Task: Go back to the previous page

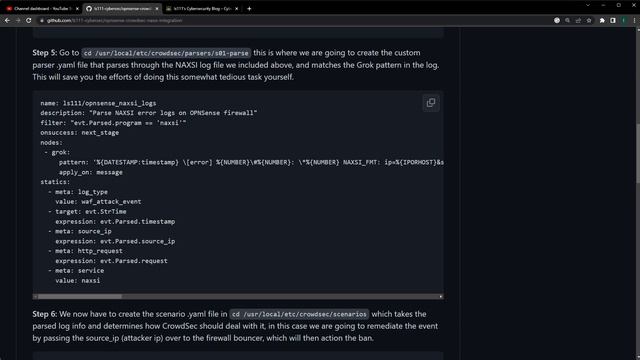Action: (7, 20)
